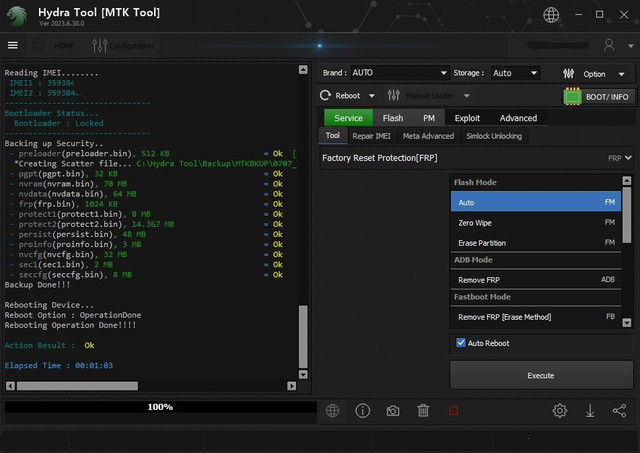Click the Reboot icon
Screen dimensions: 640x453
325,95
